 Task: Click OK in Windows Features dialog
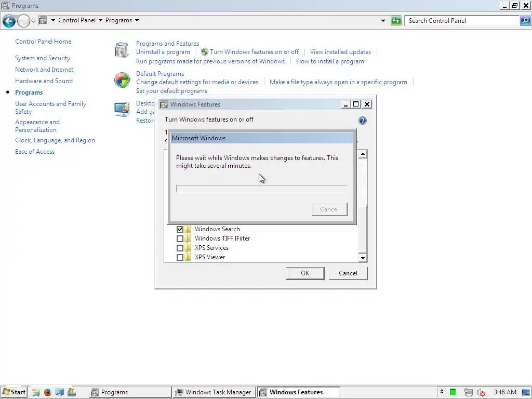pyautogui.click(x=305, y=273)
